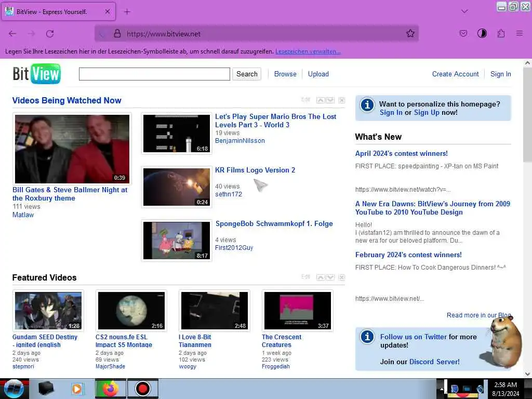Visit First2012Guy's channel link
532x399 pixels.
tap(234, 248)
